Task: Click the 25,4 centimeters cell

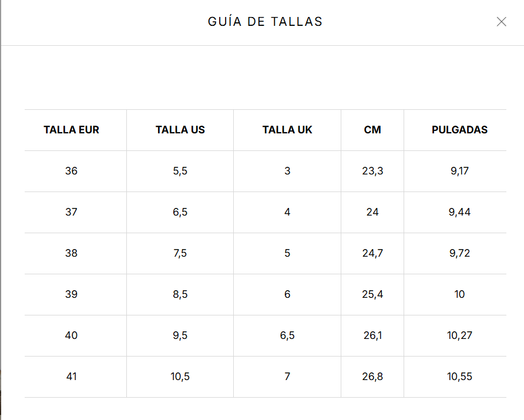Action: (x=372, y=294)
